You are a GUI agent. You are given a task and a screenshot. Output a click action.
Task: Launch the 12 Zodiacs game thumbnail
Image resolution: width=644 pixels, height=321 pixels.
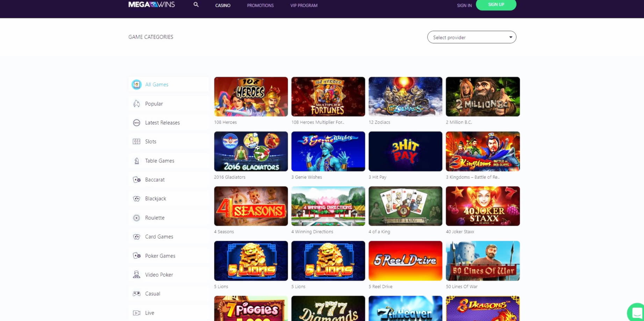(405, 97)
